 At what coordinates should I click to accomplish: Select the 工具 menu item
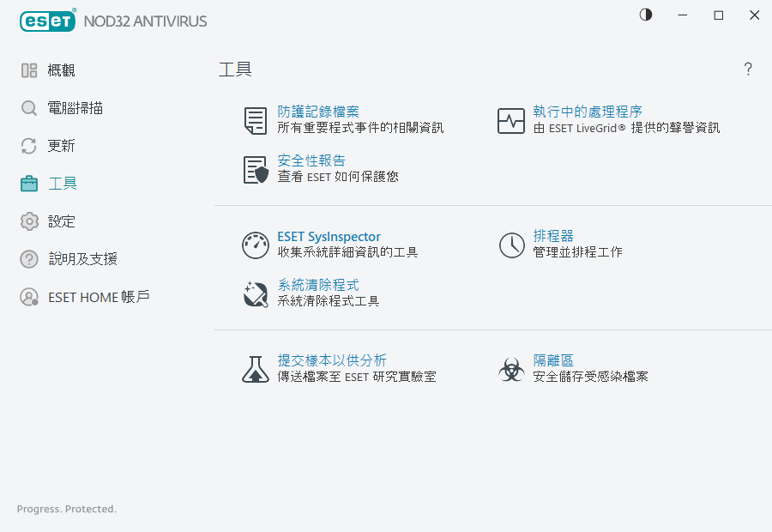(63, 184)
